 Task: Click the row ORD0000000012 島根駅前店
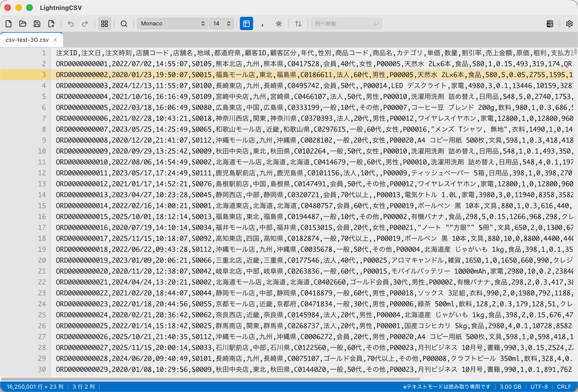point(314,184)
